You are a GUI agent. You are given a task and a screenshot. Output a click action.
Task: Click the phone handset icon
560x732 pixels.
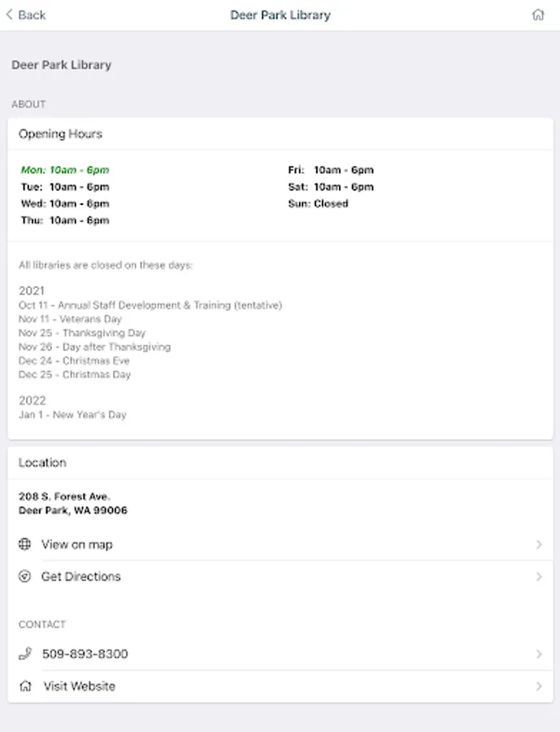click(25, 653)
